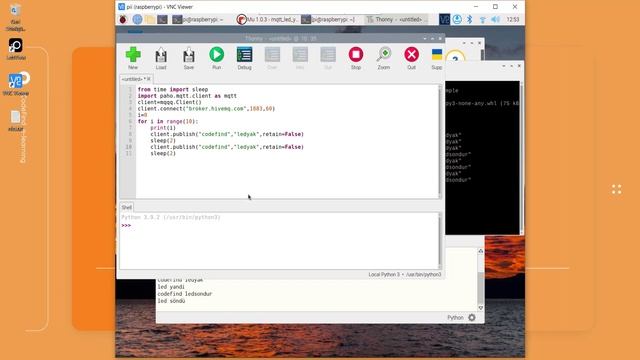
Task: Open the black magnifier desktop shortcut
Action: click(x=16, y=49)
